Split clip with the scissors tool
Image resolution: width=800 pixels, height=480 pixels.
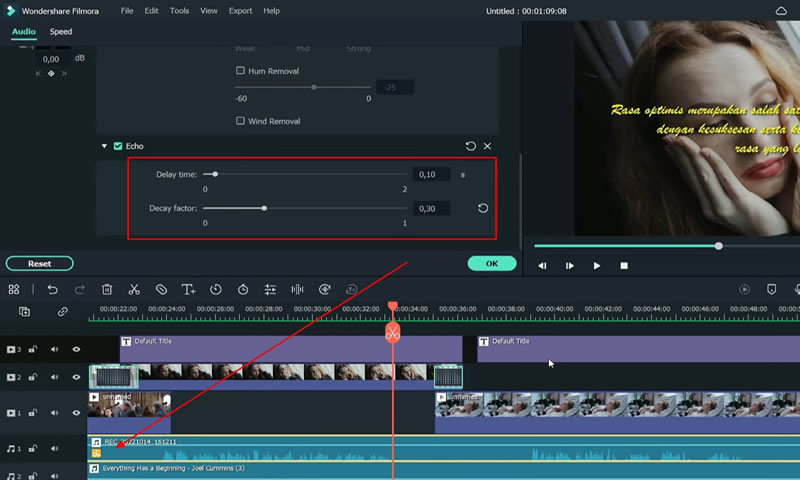(x=134, y=289)
